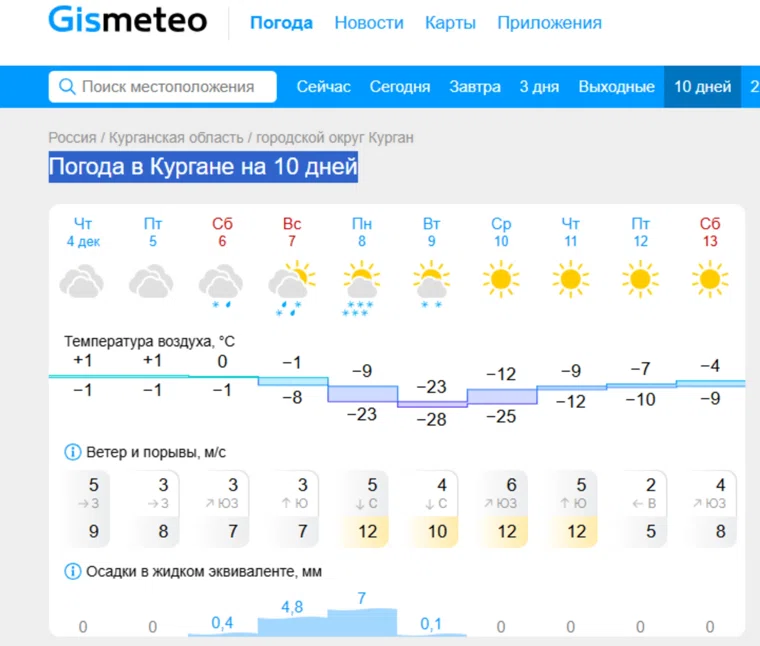Click the wind info icon

point(72,452)
